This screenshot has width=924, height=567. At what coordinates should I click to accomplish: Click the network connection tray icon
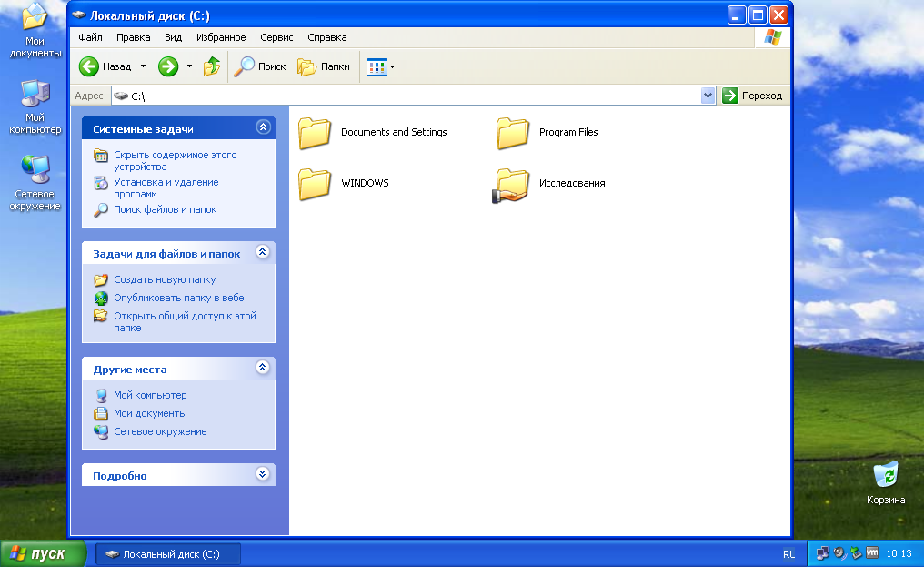pos(822,553)
